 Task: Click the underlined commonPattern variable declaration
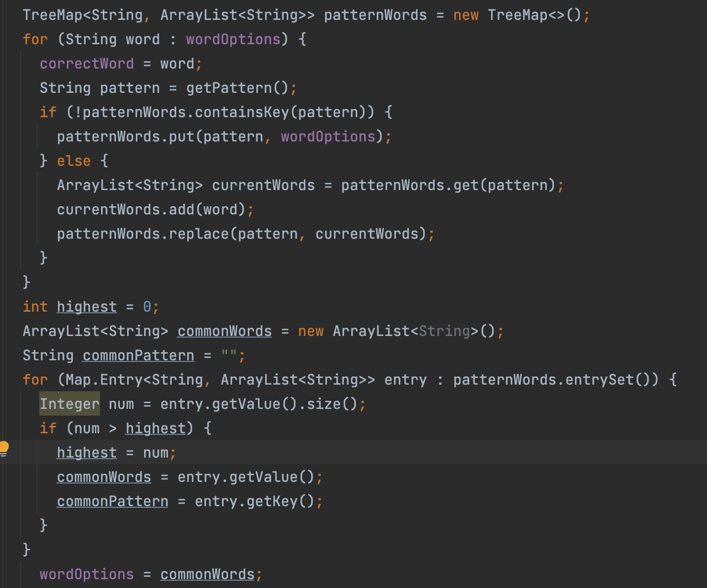(138, 355)
